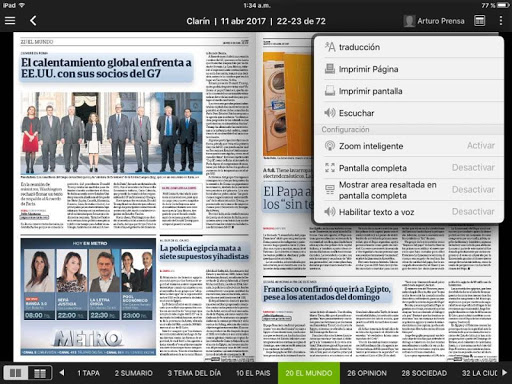This screenshot has width=512, height=384.
Task: Open the three-dot options menu
Action: point(501,21)
